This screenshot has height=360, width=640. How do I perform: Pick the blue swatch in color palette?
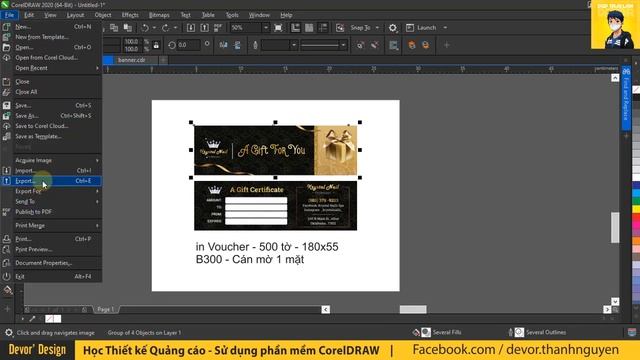click(x=636, y=185)
